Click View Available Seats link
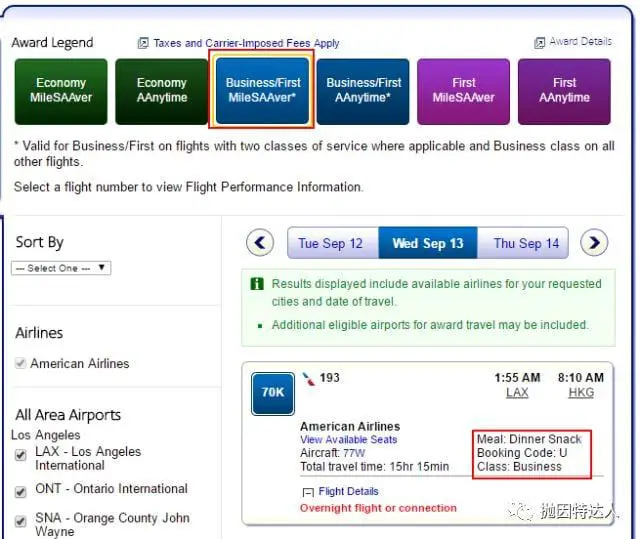Viewport: 640px width, 539px height. click(x=349, y=439)
